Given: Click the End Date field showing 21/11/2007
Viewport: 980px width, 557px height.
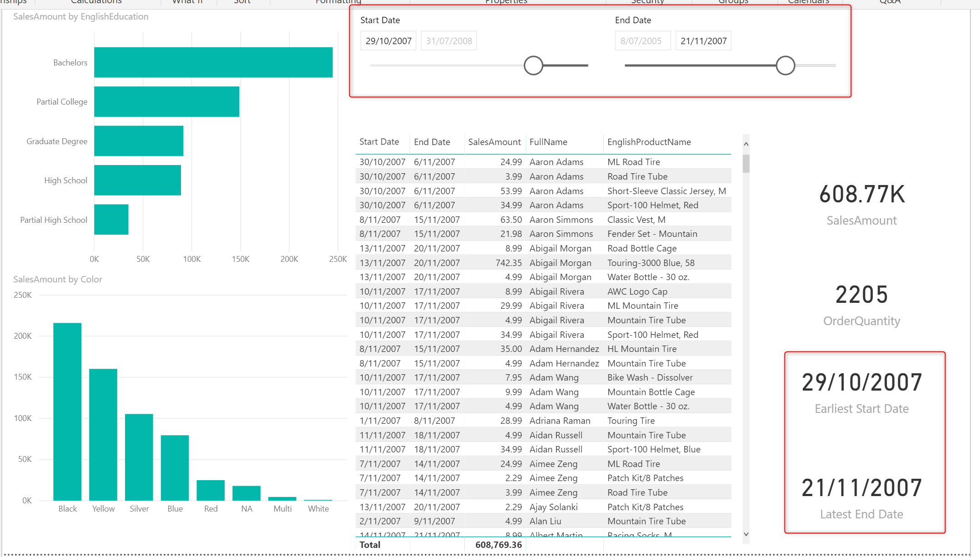Looking at the screenshot, I should [x=703, y=40].
